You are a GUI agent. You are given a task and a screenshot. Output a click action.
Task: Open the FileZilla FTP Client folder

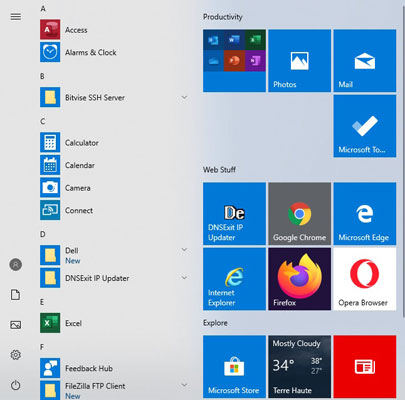coord(114,390)
